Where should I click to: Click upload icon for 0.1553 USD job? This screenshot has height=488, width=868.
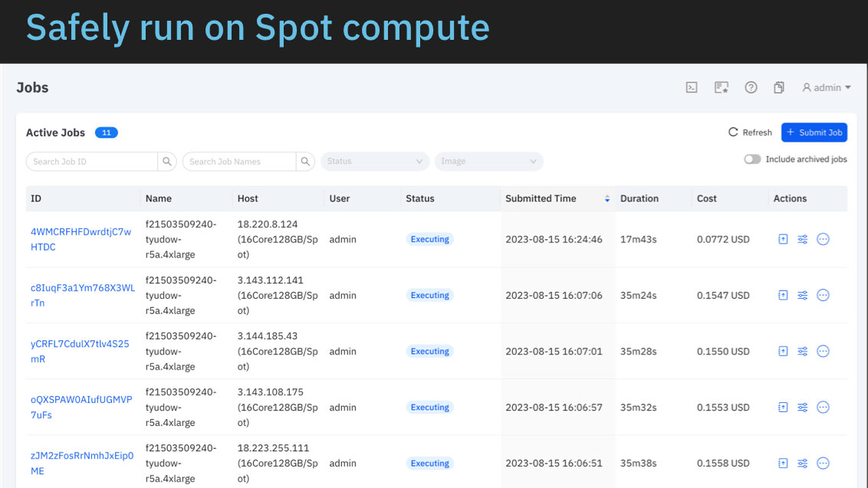point(783,408)
